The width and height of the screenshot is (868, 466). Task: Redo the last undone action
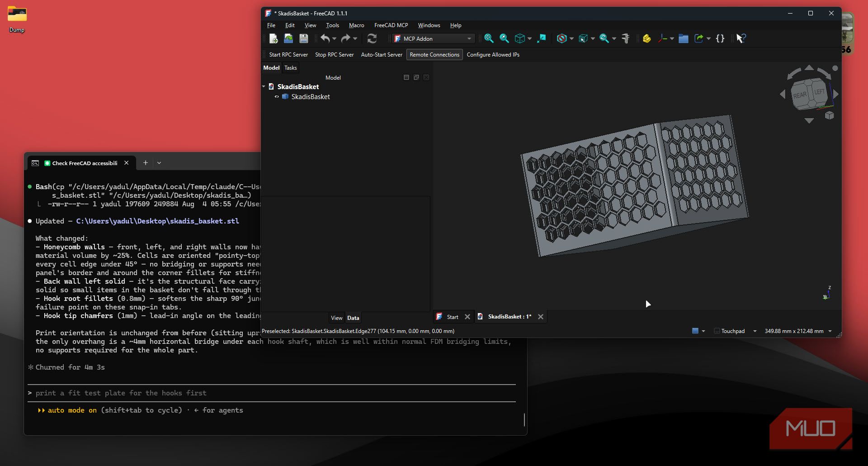345,39
